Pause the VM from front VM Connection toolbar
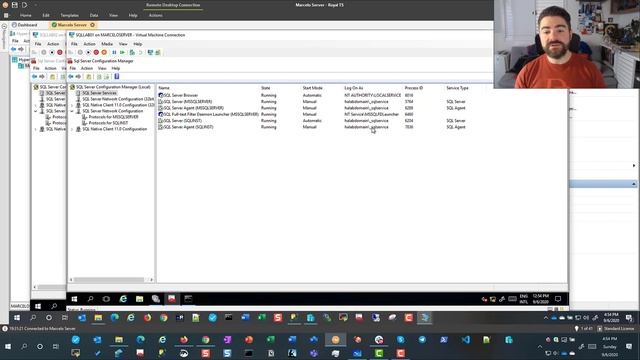640x360 pixels. (114, 52)
